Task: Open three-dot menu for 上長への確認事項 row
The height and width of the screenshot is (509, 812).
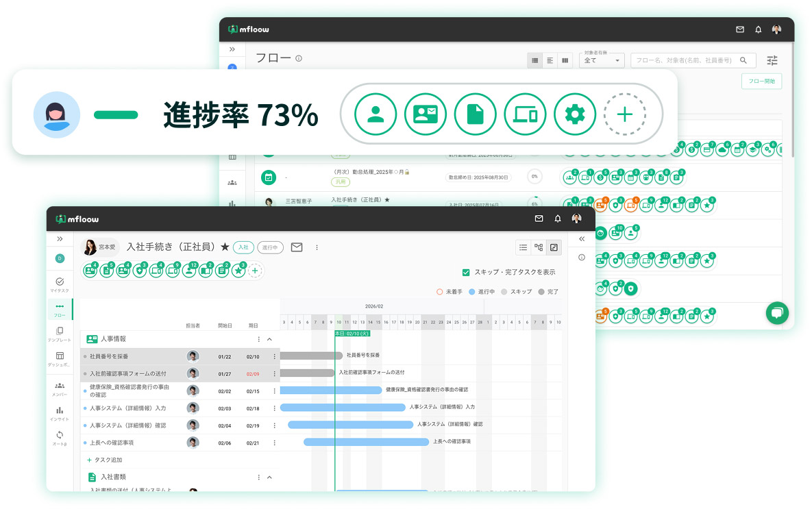Action: click(275, 443)
